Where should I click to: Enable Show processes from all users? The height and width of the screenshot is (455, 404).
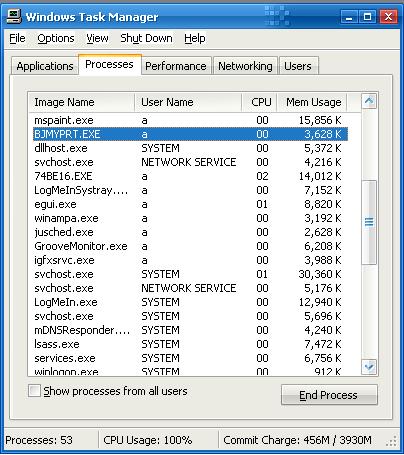point(34,391)
